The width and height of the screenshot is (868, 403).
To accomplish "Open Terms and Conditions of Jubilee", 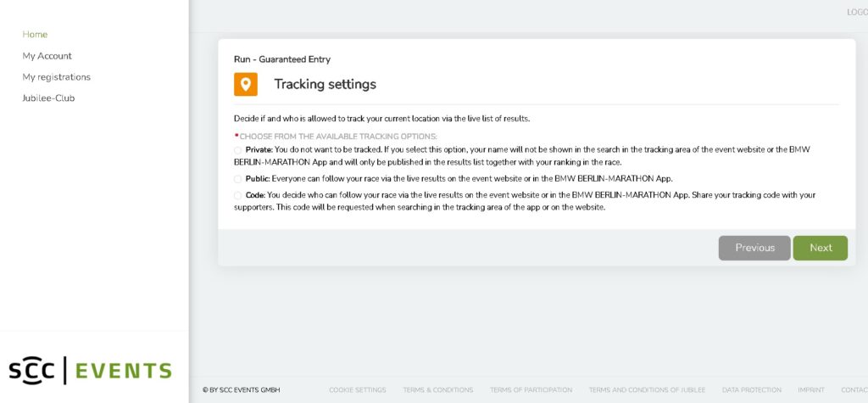I will pos(647,389).
